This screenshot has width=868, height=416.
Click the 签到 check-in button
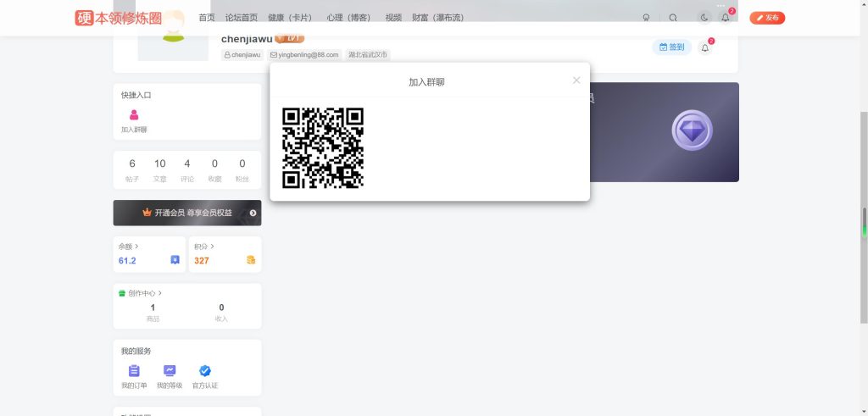(x=671, y=47)
